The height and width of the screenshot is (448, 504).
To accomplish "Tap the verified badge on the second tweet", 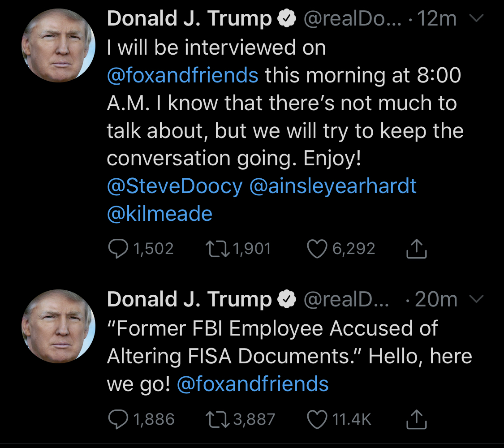I will (x=288, y=300).
